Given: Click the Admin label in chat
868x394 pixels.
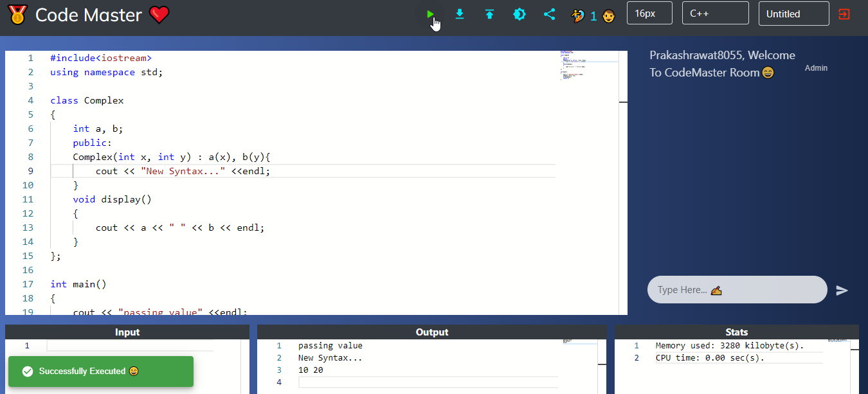Looking at the screenshot, I should pos(816,67).
